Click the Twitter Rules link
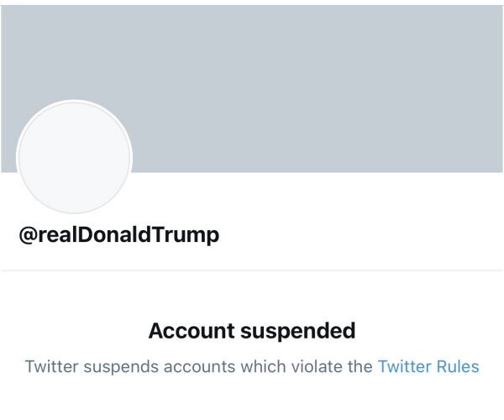 click(428, 367)
